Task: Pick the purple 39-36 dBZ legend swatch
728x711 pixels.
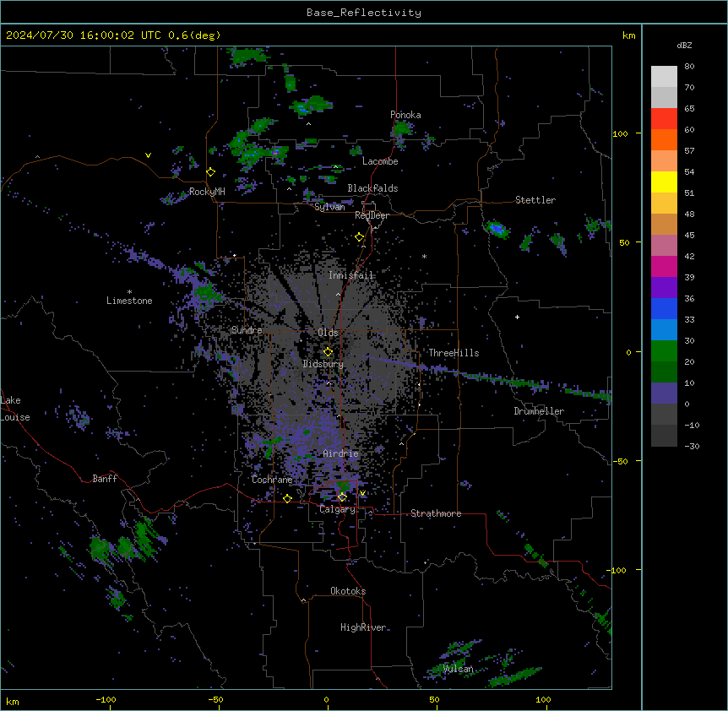Action: pos(664,288)
